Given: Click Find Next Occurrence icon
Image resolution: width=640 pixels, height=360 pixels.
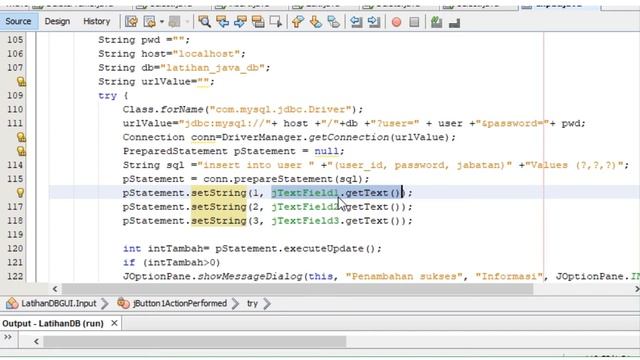Looking at the screenshot, I should pyautogui.click(x=240, y=22).
